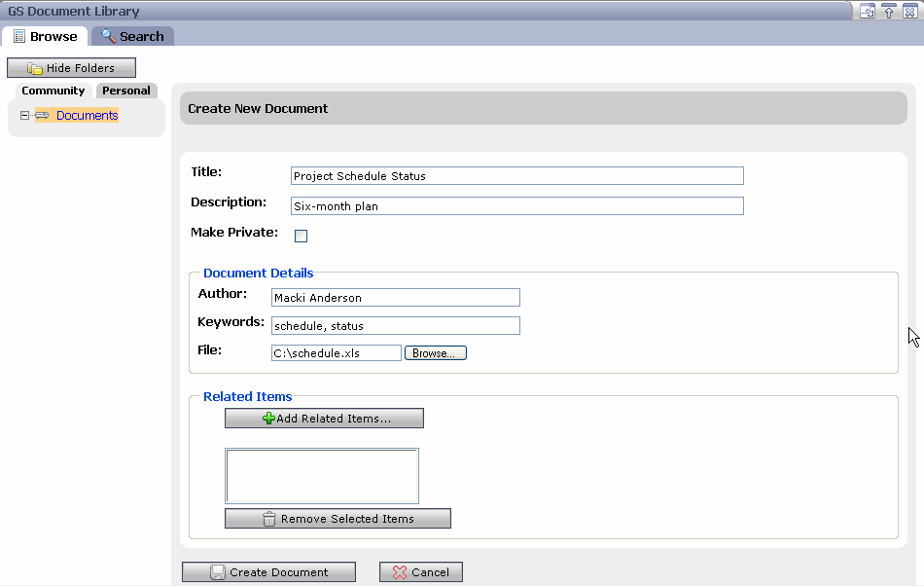Click the folder icon on Hide Folders
The height and width of the screenshot is (586, 924).
coord(35,68)
